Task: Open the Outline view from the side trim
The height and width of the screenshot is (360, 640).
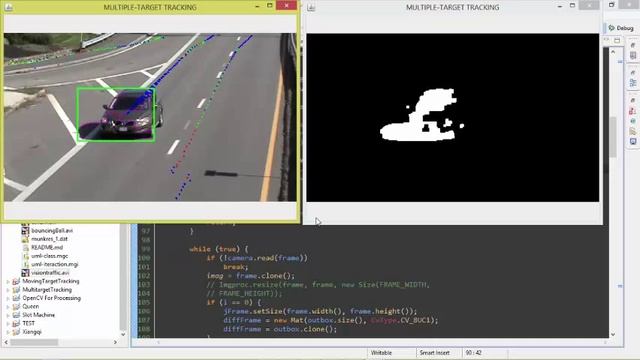Action: point(633,82)
